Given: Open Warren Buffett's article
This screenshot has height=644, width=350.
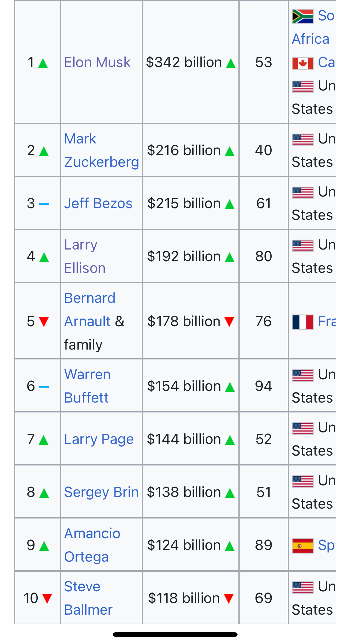Looking at the screenshot, I should coord(87,386).
